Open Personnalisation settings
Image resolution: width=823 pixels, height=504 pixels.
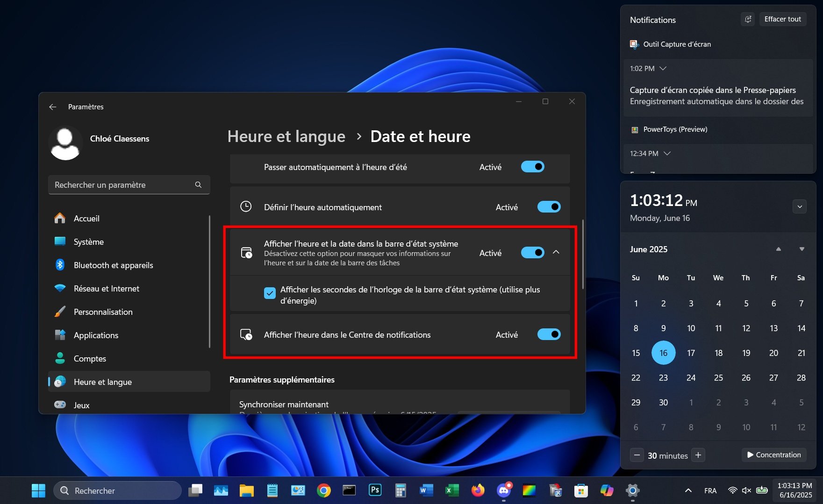click(x=103, y=312)
